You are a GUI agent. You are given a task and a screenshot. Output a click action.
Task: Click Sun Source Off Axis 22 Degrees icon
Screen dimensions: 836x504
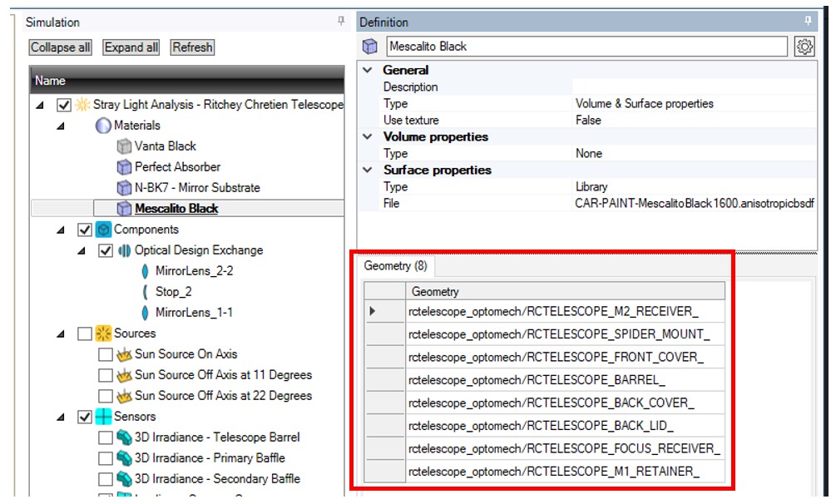click(x=124, y=396)
